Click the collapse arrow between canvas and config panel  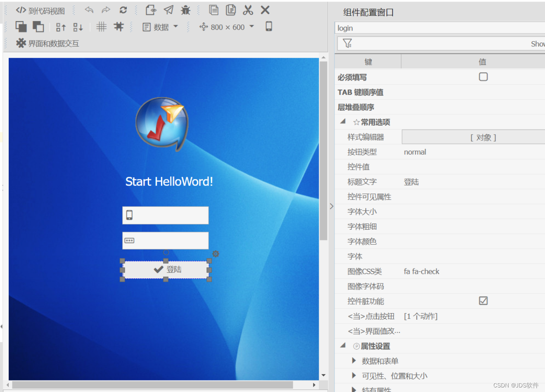pos(331,206)
